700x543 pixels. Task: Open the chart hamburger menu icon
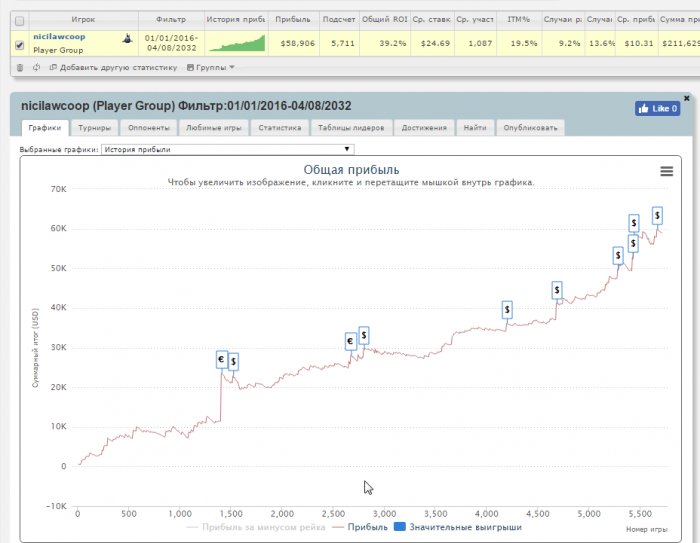[667, 171]
